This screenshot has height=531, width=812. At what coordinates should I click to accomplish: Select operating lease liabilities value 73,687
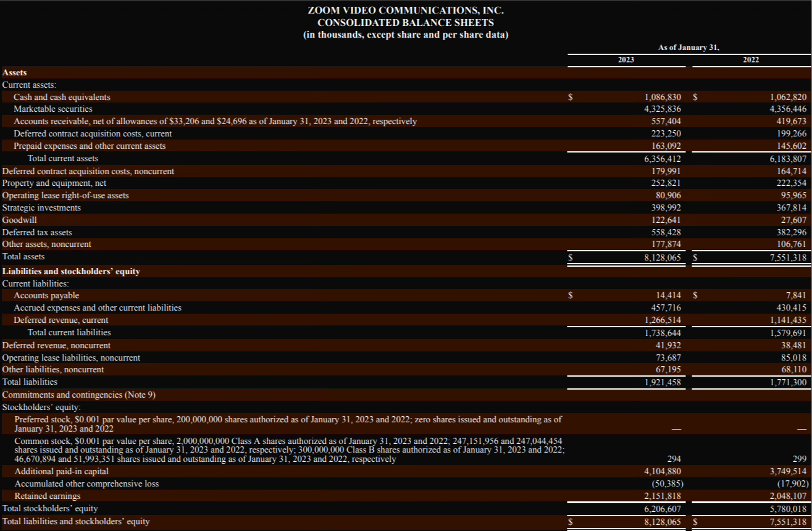(669, 358)
